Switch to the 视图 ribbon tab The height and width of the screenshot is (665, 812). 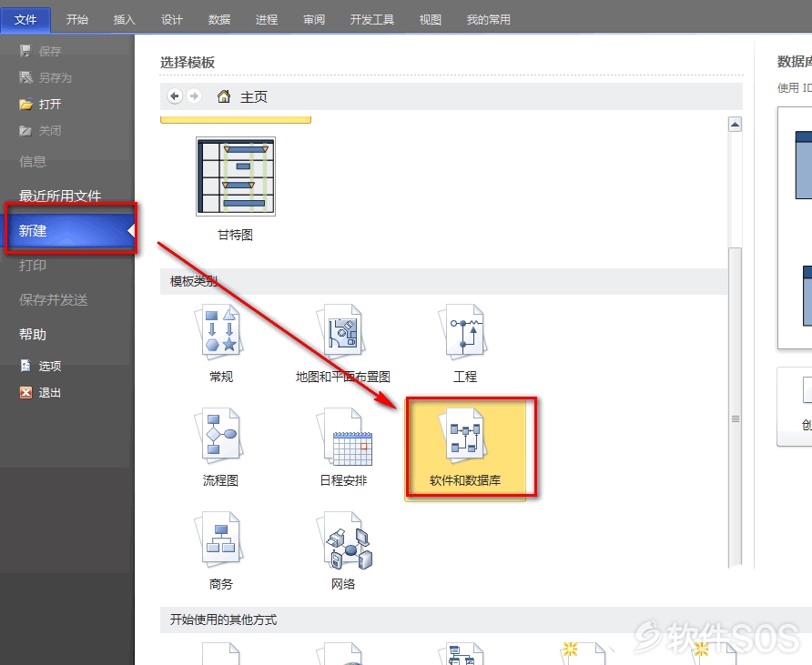(x=431, y=20)
